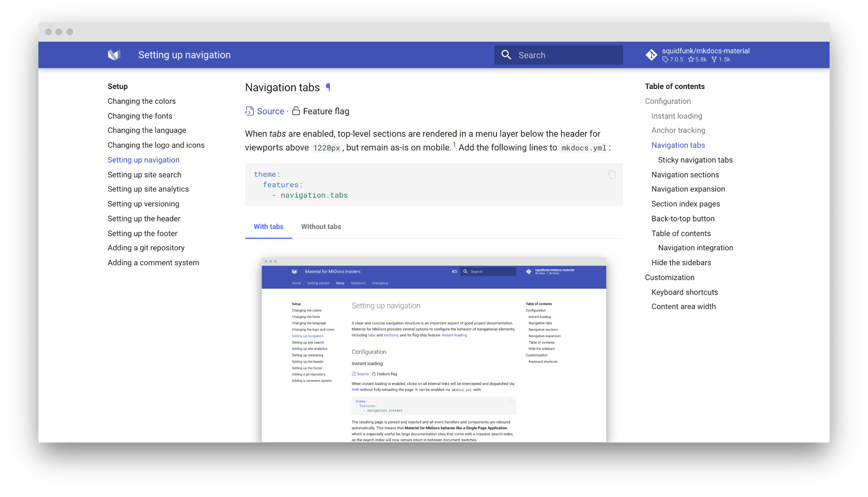Jump to Keyboard shortcuts section
868x497 pixels.
(x=684, y=292)
